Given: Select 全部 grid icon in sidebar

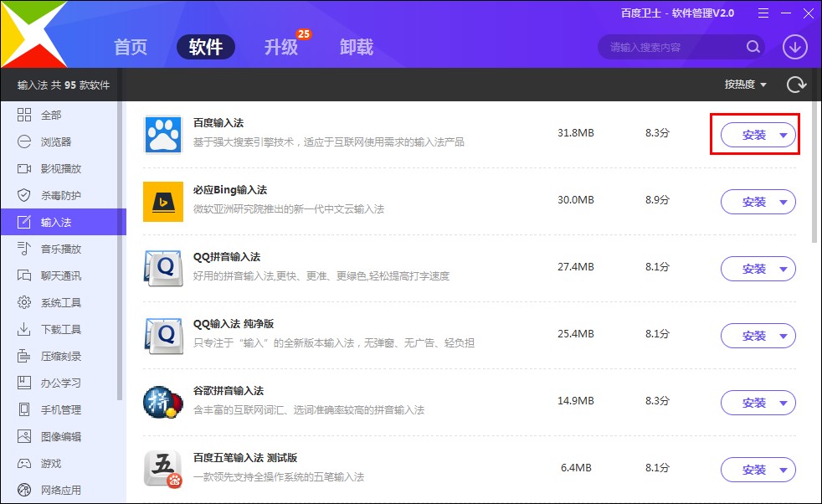Looking at the screenshot, I should [x=24, y=115].
